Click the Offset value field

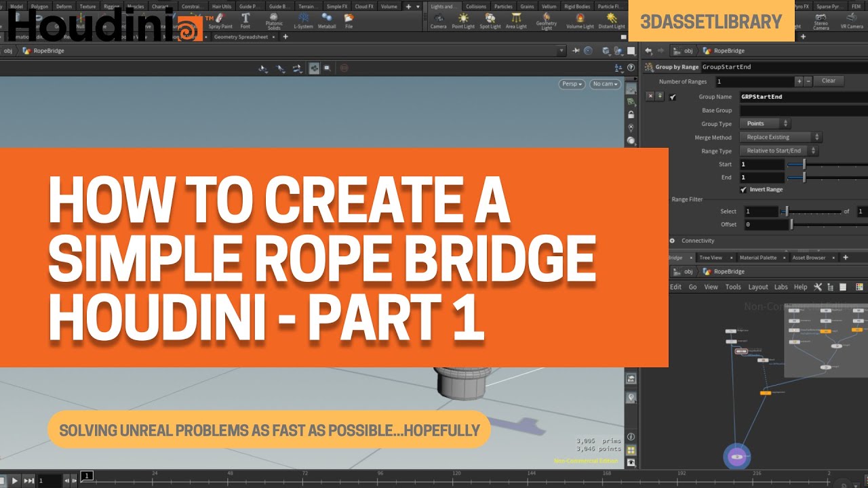(766, 224)
